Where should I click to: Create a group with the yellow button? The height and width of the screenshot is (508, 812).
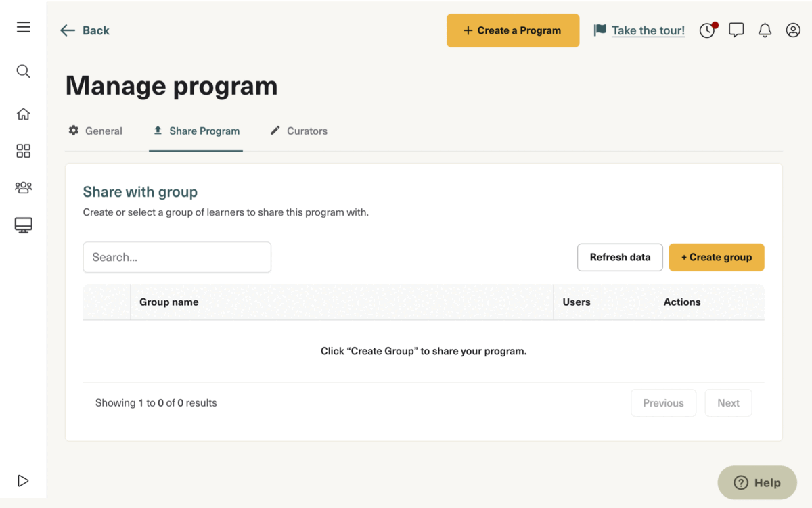pyautogui.click(x=717, y=257)
